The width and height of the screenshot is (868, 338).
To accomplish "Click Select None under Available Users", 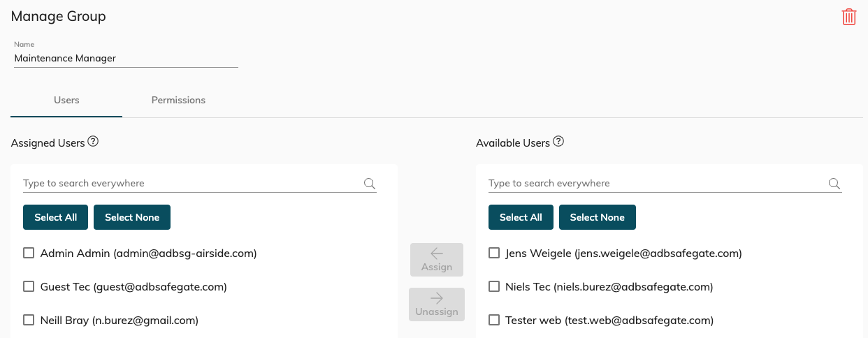I will point(597,217).
